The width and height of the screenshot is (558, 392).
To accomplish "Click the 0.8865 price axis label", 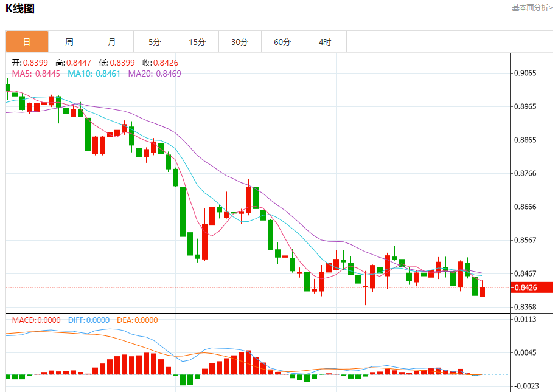I will coord(525,140).
